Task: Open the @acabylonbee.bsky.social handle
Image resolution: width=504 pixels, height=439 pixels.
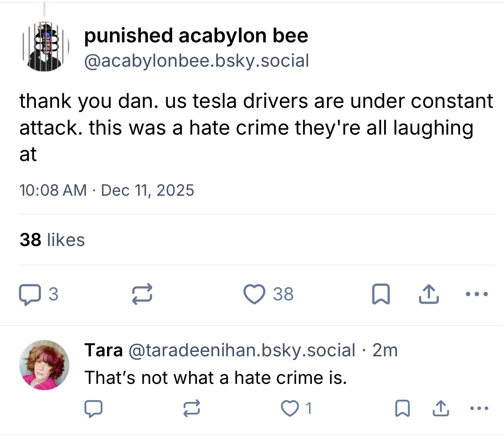Action: pos(196,61)
